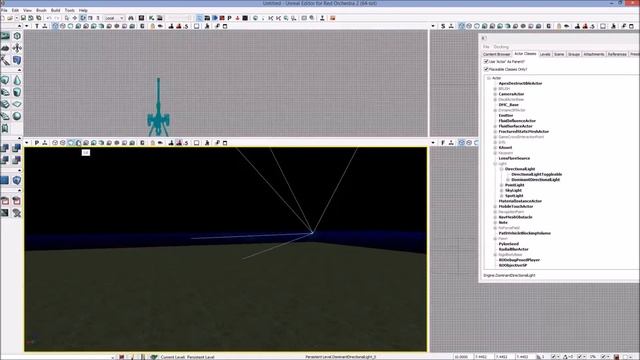Collapse the Actor root tree node

489,78
